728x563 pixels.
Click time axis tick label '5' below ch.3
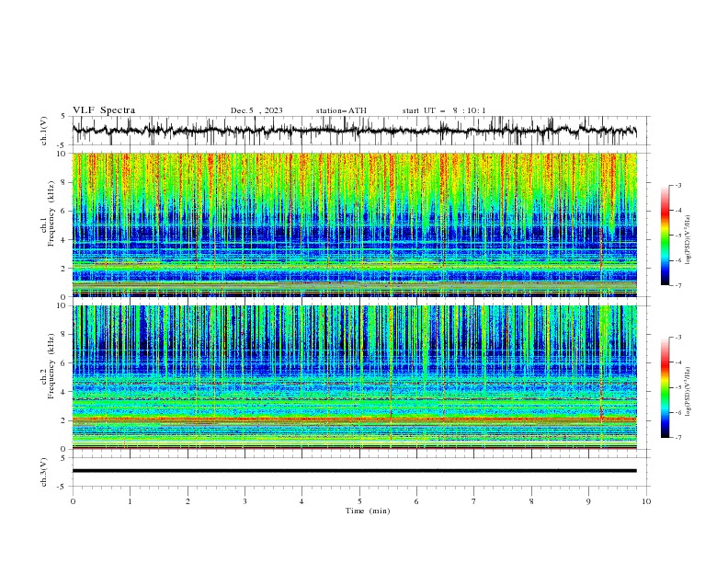(x=359, y=501)
